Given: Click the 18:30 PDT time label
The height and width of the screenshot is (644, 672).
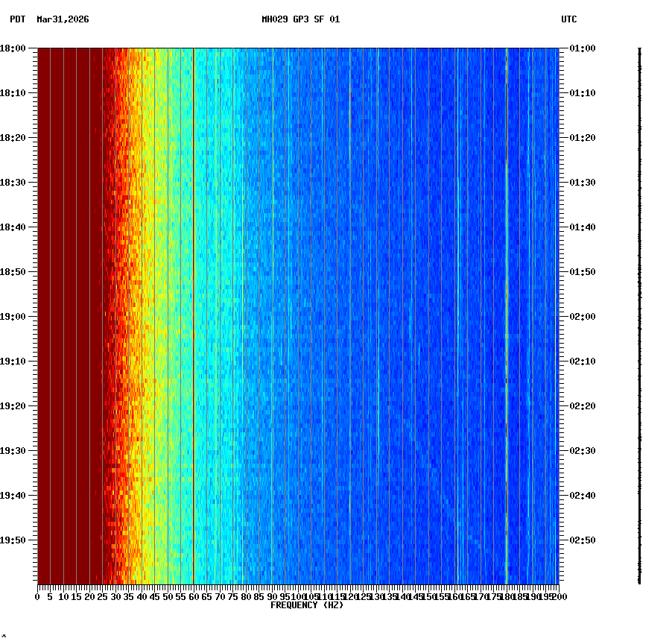Looking at the screenshot, I should tap(15, 183).
